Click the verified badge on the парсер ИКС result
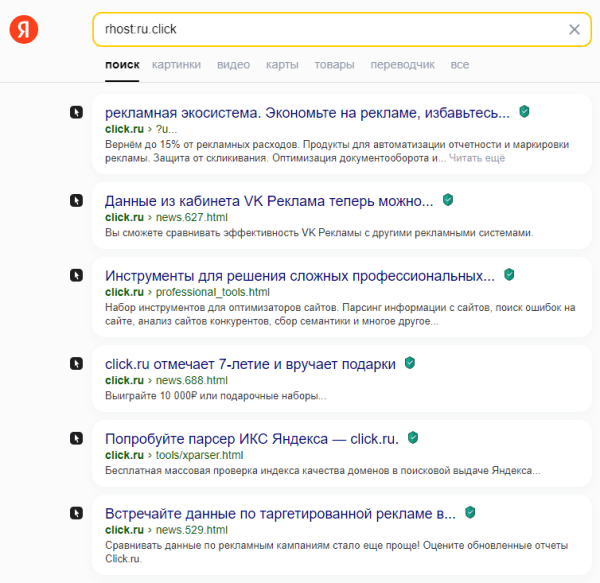The height and width of the screenshot is (583, 600). (x=413, y=438)
